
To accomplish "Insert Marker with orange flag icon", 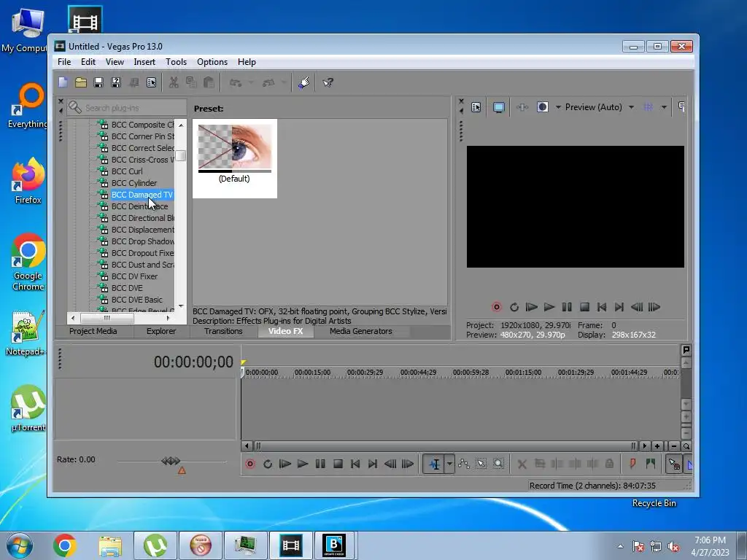I will 632,464.
